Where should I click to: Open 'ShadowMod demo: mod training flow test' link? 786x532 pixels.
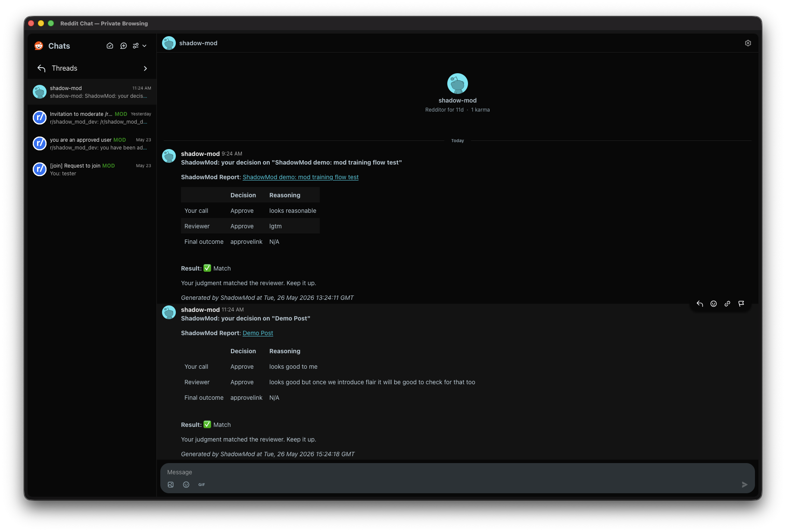point(300,177)
